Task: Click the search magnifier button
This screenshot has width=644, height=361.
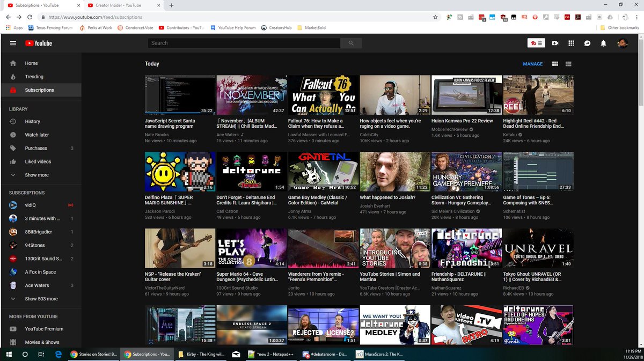Action: [351, 43]
